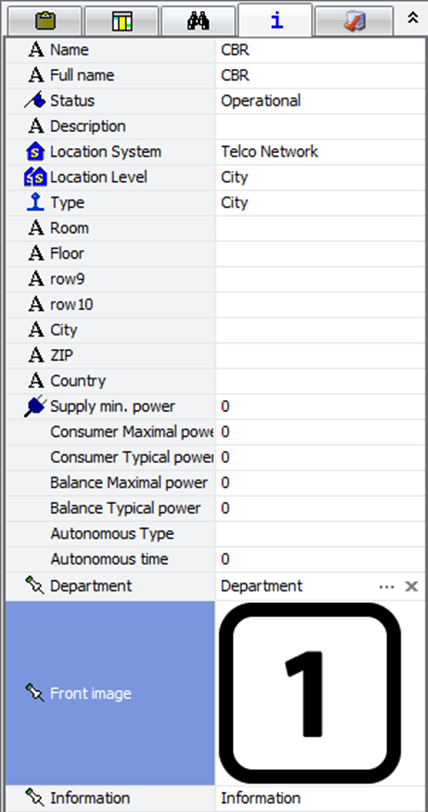The image size is (428, 812).
Task: Collapse panel with double chevron arrow
Action: [412, 18]
